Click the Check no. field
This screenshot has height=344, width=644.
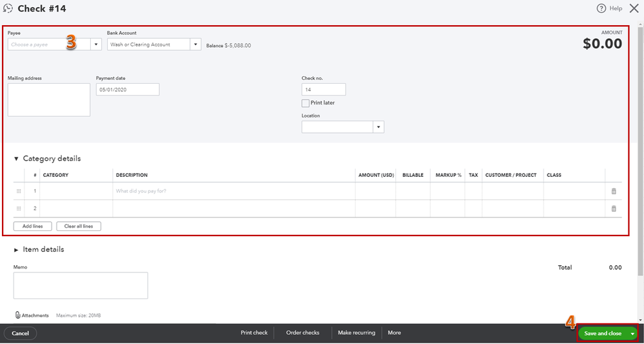point(324,90)
